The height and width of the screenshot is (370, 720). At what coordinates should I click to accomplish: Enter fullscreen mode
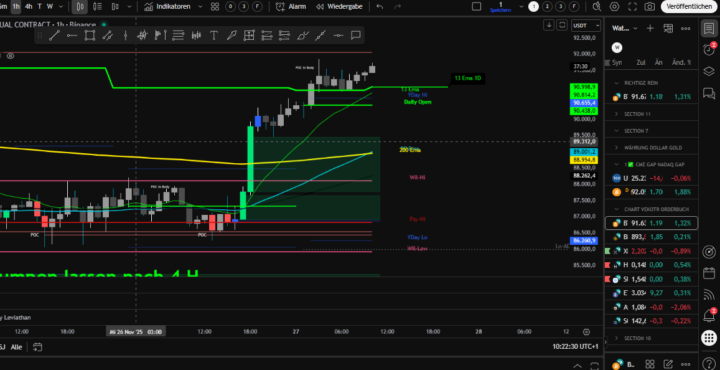click(632, 6)
